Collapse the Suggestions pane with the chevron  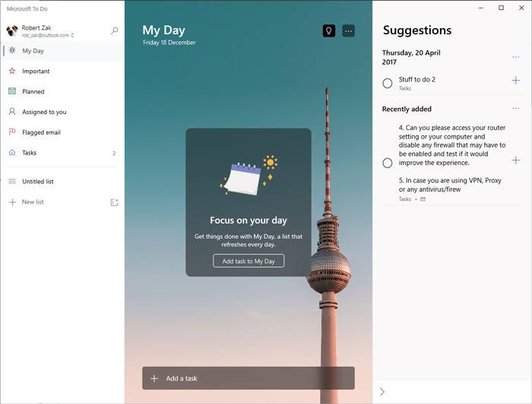click(x=382, y=392)
